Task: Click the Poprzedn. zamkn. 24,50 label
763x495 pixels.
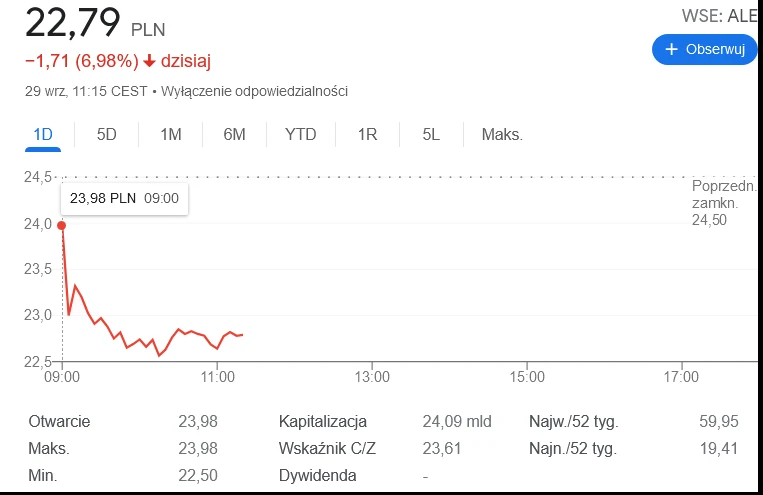Action: click(x=724, y=203)
